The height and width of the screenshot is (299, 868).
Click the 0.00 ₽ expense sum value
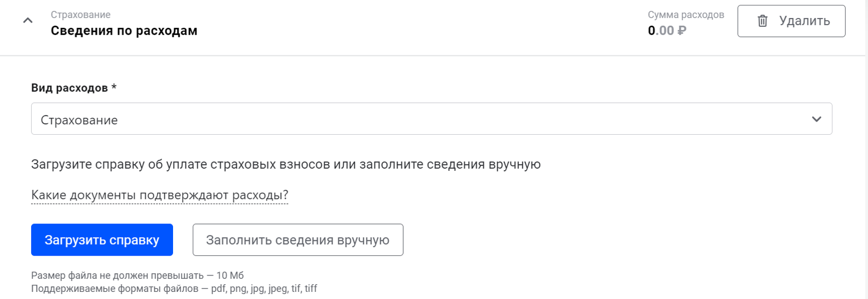coord(660,31)
